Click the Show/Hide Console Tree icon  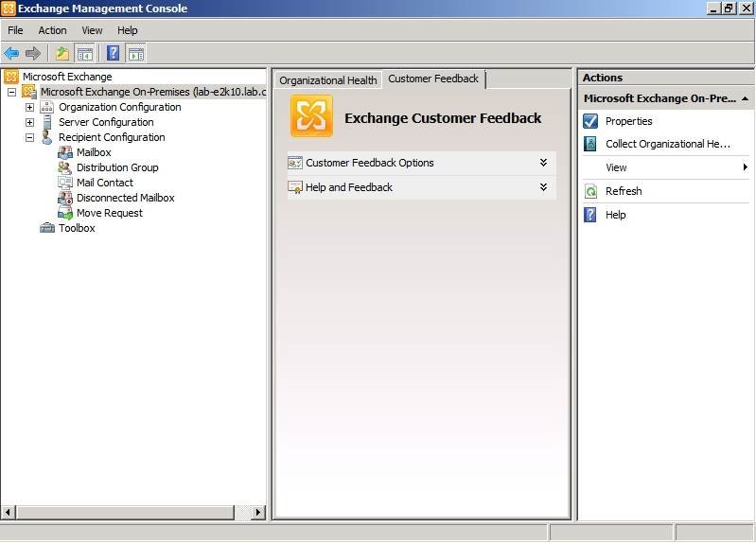85,53
